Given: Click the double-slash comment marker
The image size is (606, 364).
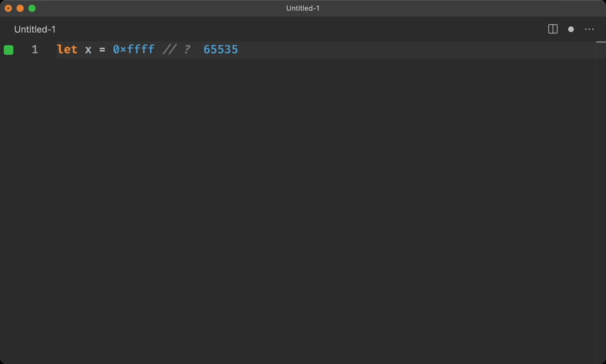Looking at the screenshot, I should pyautogui.click(x=170, y=49).
